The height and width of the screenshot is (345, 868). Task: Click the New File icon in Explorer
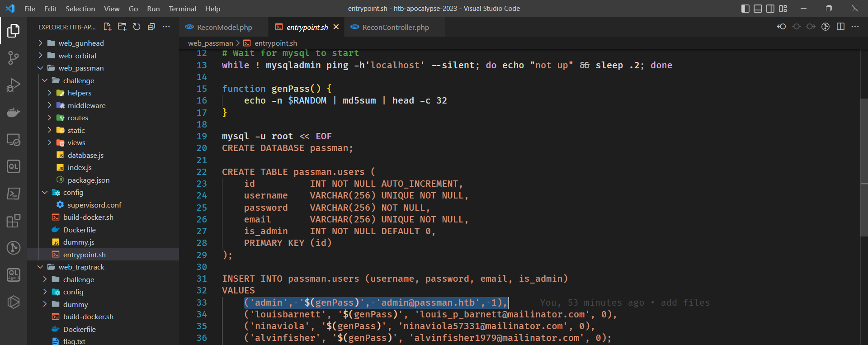(108, 27)
